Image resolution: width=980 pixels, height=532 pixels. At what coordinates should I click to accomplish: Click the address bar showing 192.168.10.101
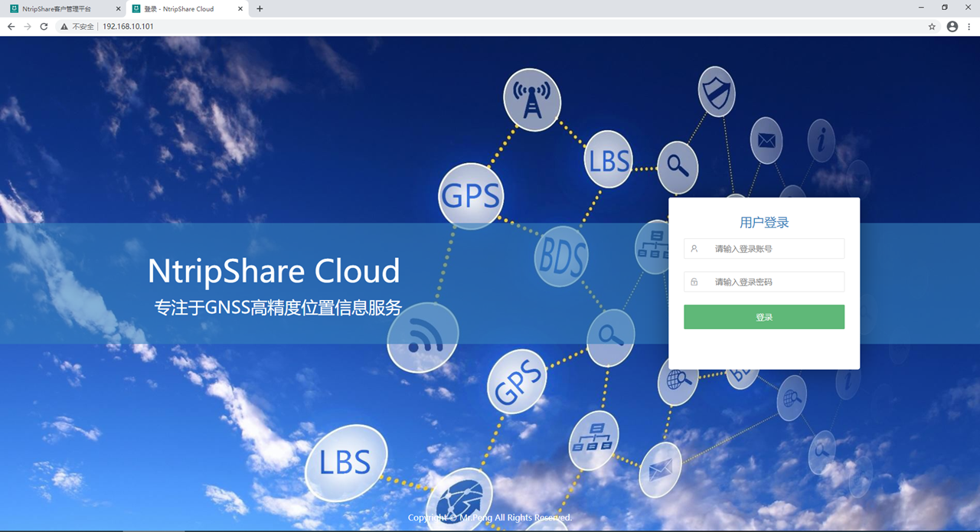tap(490, 26)
